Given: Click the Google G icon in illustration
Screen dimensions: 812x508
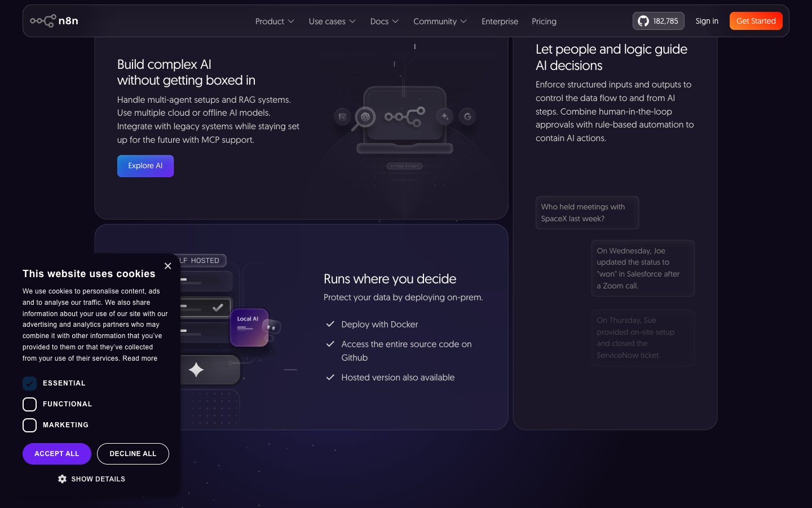Looking at the screenshot, I should (x=467, y=116).
